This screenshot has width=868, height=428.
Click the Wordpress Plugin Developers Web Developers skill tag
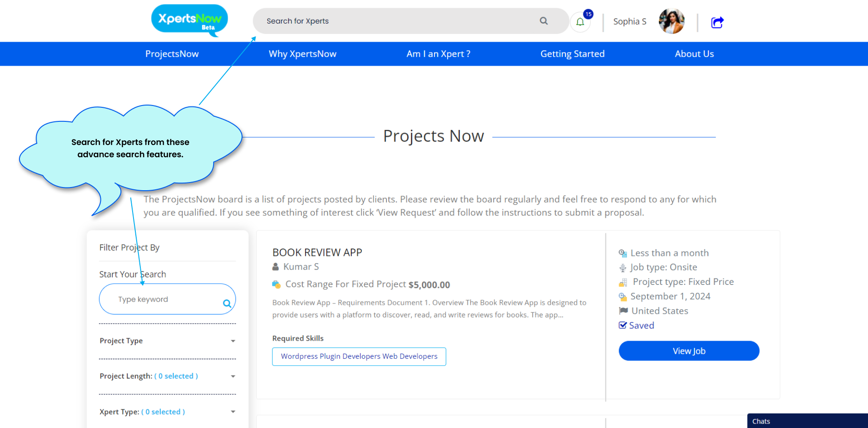(x=359, y=356)
